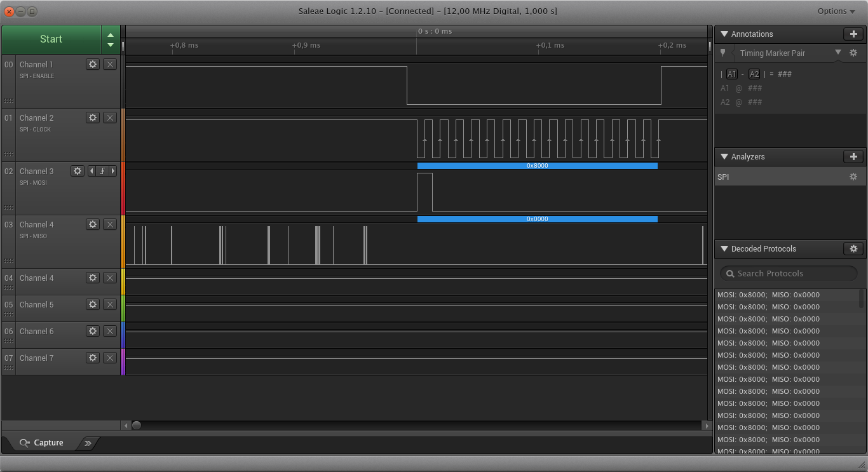
Task: Open capture settings arrows beside Start
Action: [111, 39]
